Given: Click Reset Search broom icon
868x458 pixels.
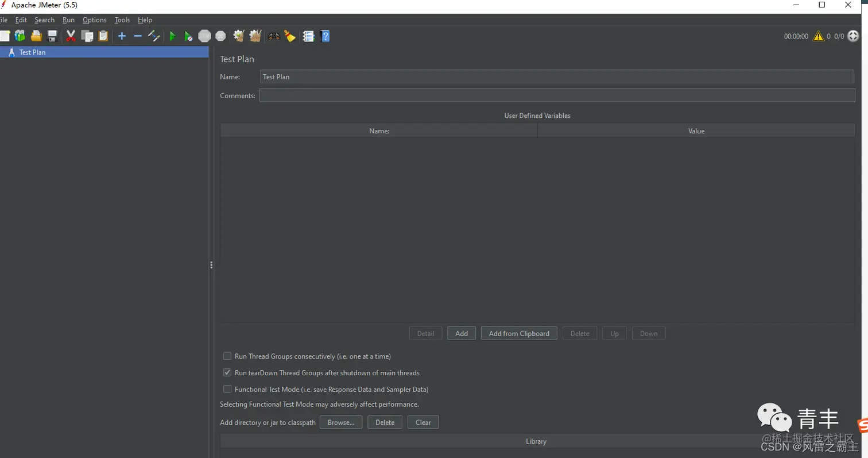Looking at the screenshot, I should point(290,36).
